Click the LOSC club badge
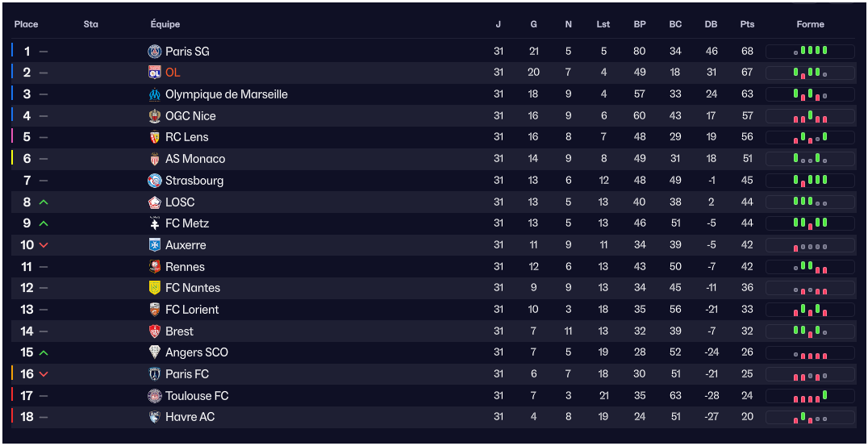 (x=155, y=202)
